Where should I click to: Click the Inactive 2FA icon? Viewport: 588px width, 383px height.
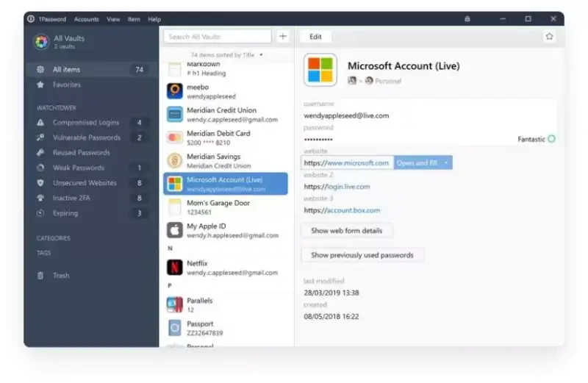40,198
